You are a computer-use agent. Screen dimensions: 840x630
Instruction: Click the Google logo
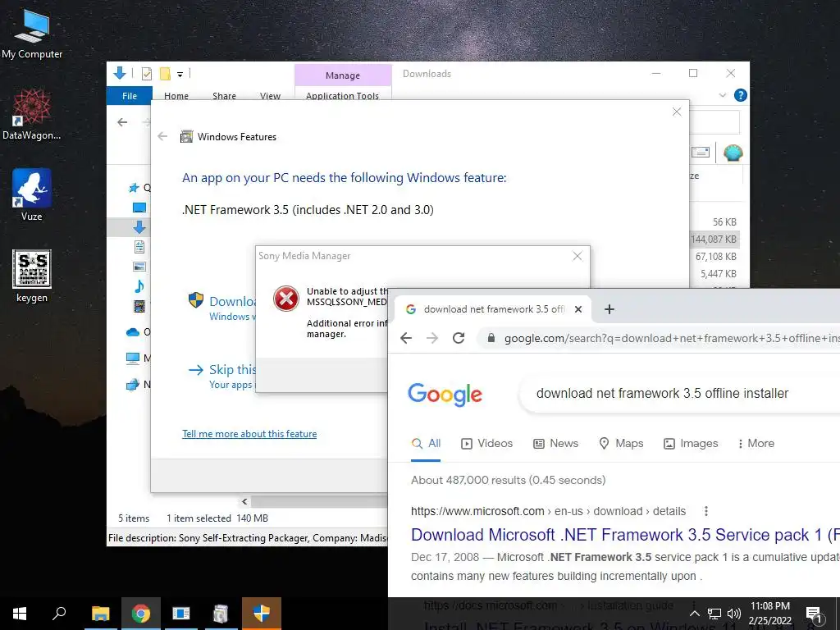pyautogui.click(x=445, y=395)
